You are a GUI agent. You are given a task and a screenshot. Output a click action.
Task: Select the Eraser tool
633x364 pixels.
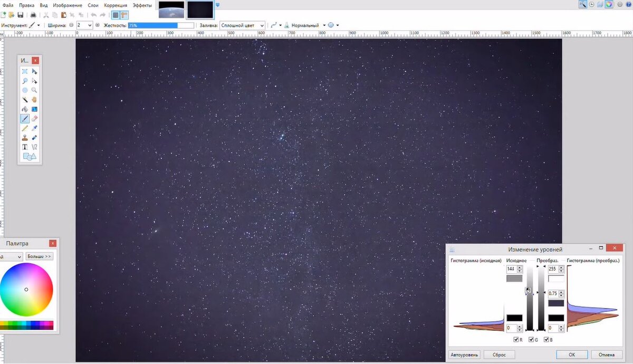pos(34,119)
